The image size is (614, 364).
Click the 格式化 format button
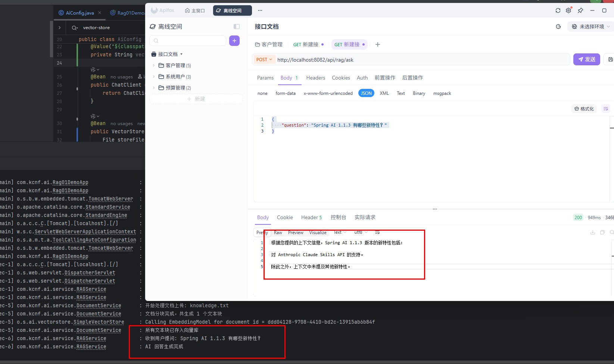click(584, 109)
